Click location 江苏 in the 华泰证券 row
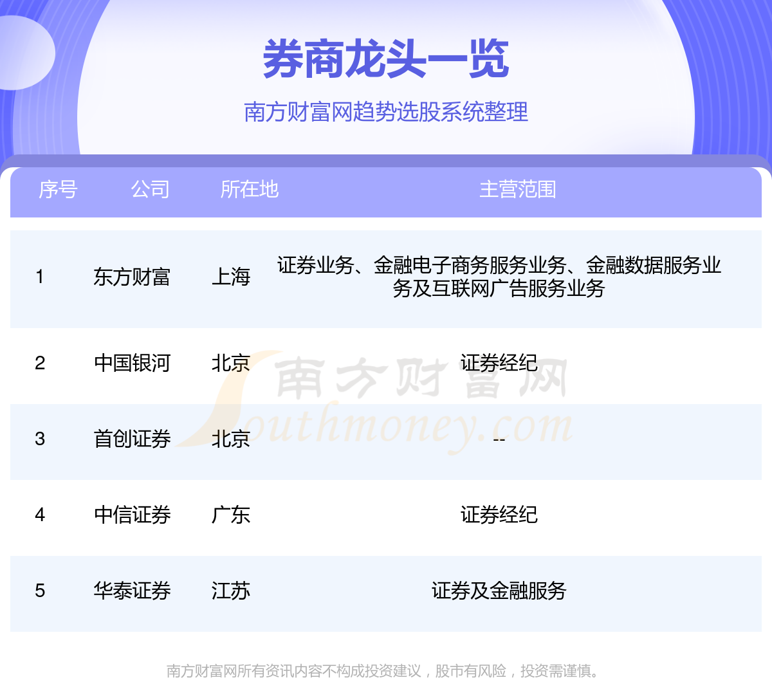772x700 pixels. [231, 591]
